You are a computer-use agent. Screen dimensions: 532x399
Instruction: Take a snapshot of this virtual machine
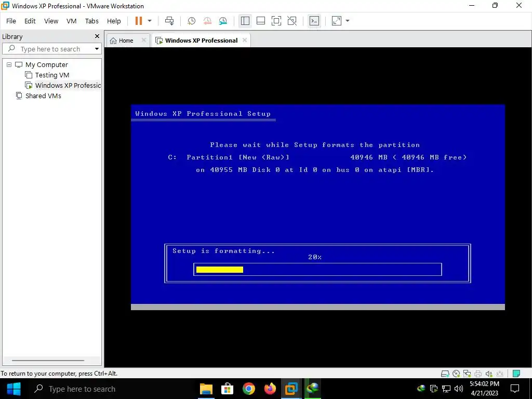pyautogui.click(x=191, y=21)
